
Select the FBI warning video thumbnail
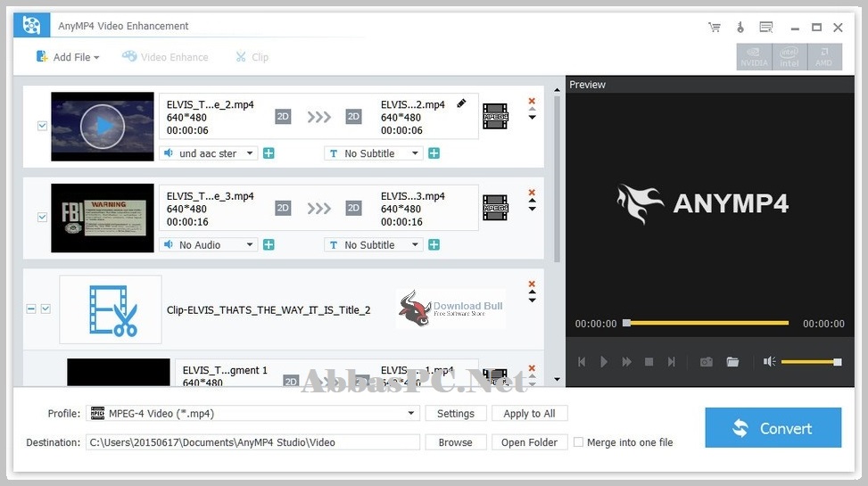[x=103, y=218]
